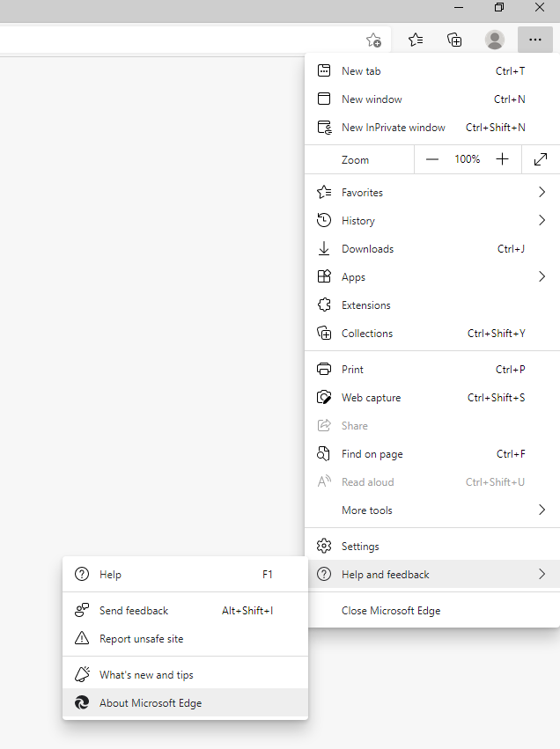Screen dimensions: 560x749
Task: Click the Settings gear icon
Action: click(x=324, y=546)
